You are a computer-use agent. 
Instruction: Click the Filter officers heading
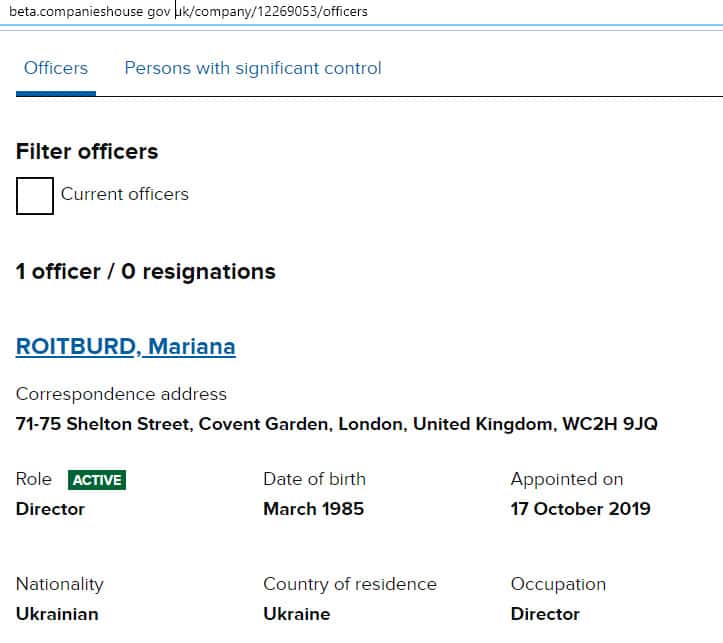coord(87,152)
